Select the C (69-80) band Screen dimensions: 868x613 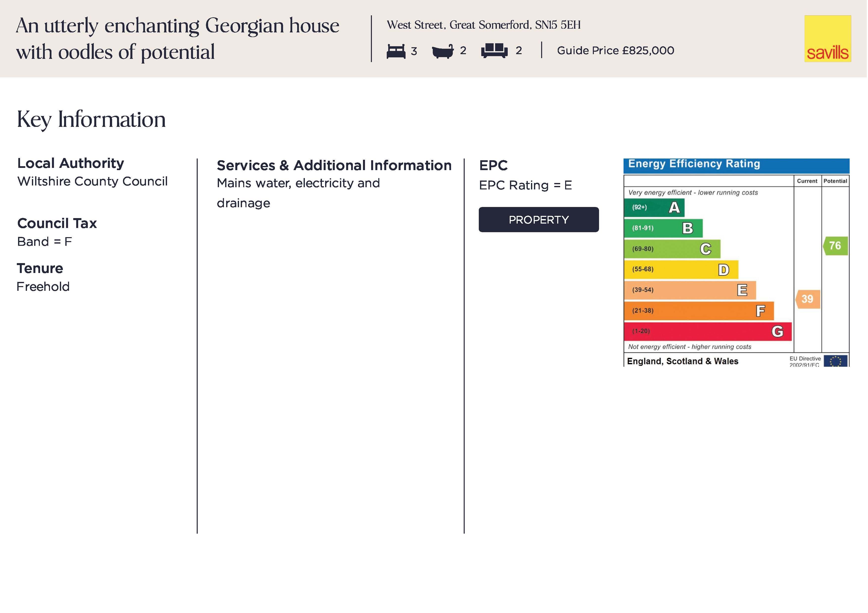pyautogui.click(x=673, y=249)
